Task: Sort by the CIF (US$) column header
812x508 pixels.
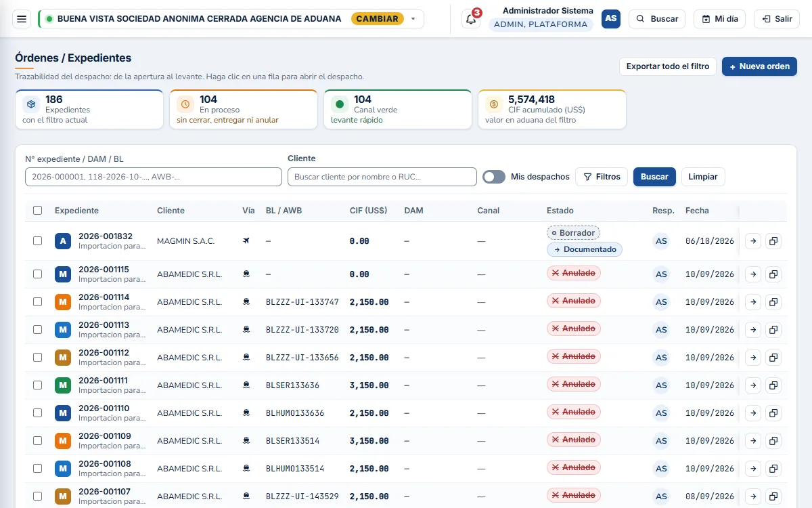Action: point(368,211)
